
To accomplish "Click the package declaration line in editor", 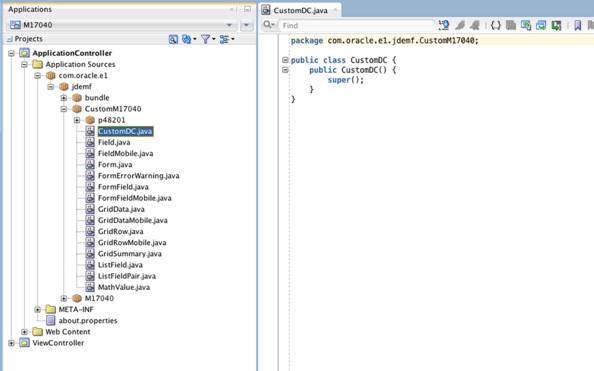I will tap(385, 41).
